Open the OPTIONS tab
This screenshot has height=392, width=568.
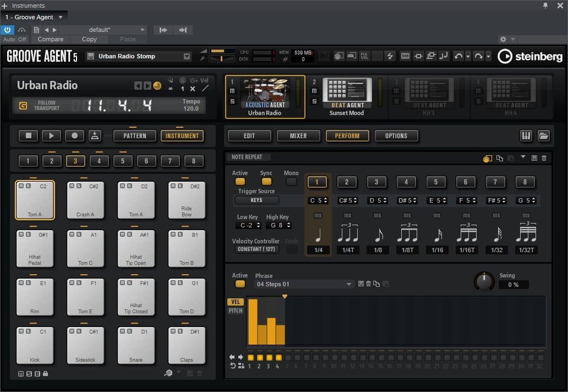(x=396, y=136)
